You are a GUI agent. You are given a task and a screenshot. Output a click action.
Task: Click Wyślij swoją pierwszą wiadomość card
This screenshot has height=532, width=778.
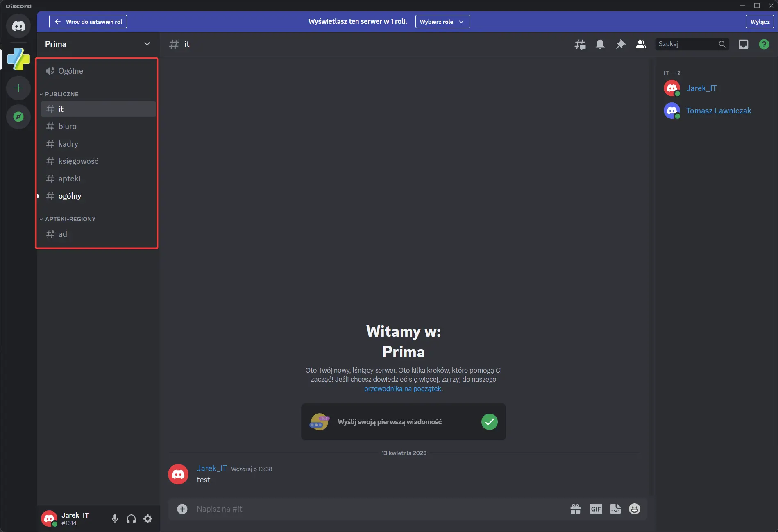pyautogui.click(x=404, y=422)
